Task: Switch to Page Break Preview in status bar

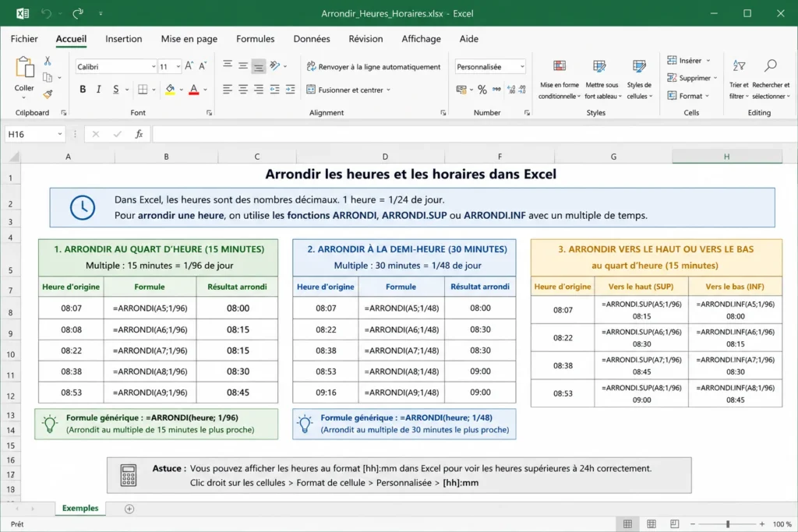Action: point(674,524)
